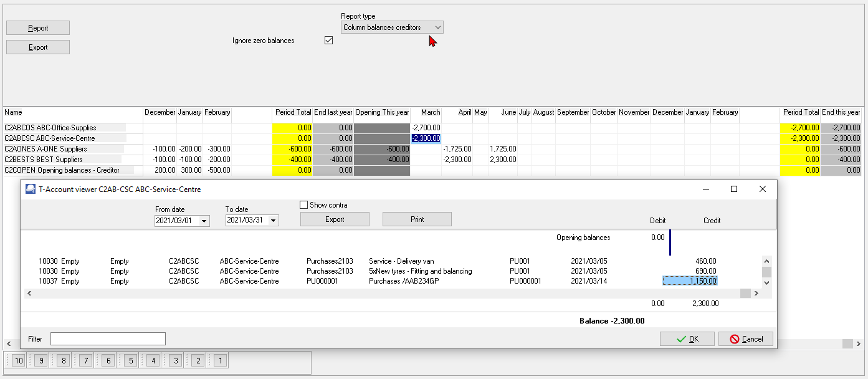The image size is (868, 379).
Task: Maximize the T-Account viewer window
Action: tap(734, 189)
